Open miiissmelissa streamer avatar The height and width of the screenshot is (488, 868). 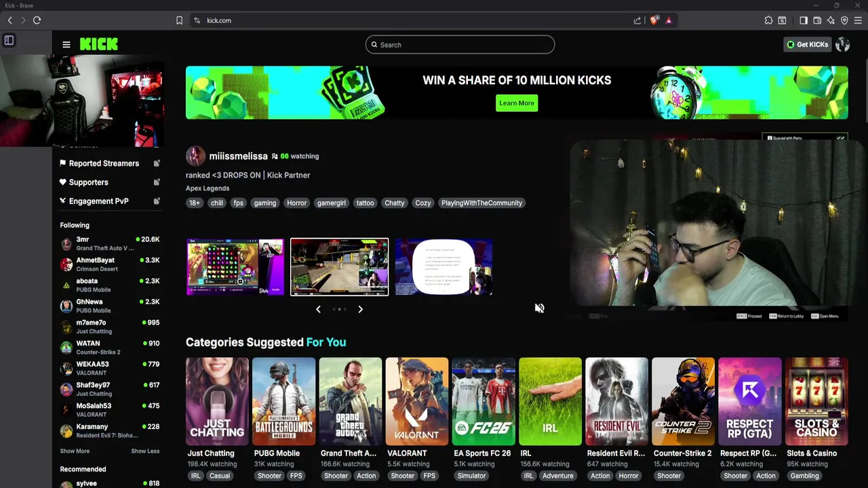click(x=195, y=157)
